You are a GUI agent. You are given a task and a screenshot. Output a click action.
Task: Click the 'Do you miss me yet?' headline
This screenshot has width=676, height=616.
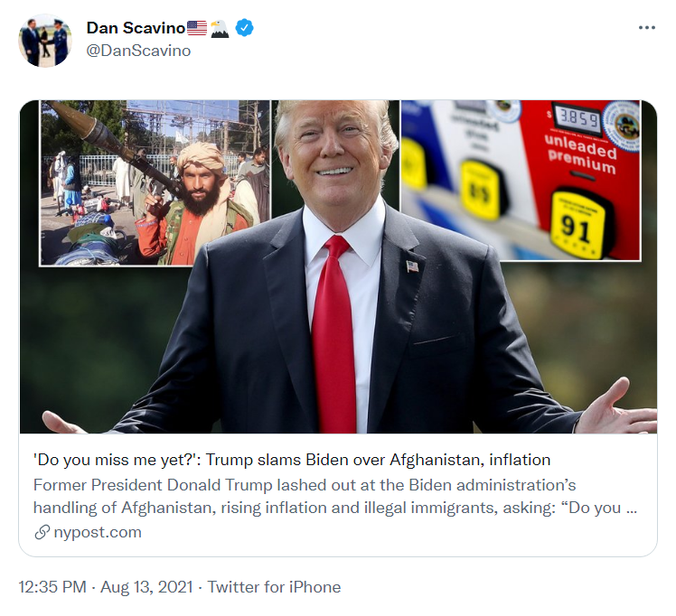click(x=292, y=460)
